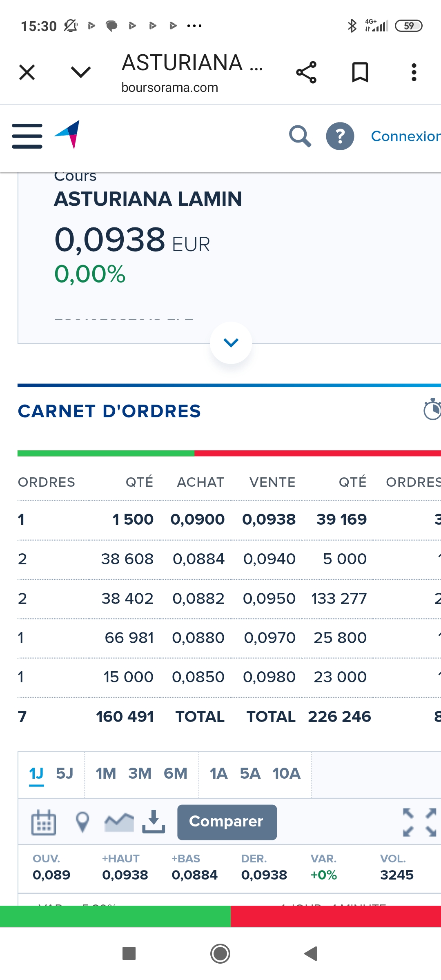Bookmark the current page
Image resolution: width=441 pixels, height=980 pixels.
coord(360,73)
